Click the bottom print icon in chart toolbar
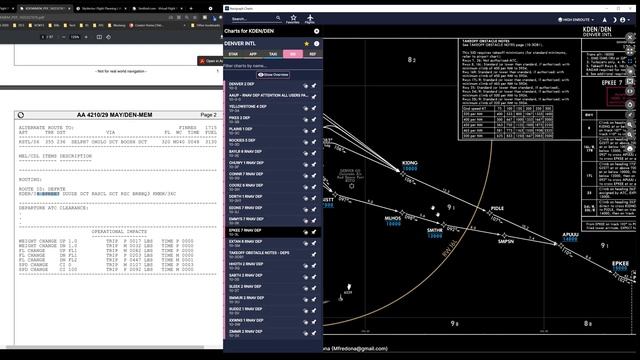 [630, 148]
